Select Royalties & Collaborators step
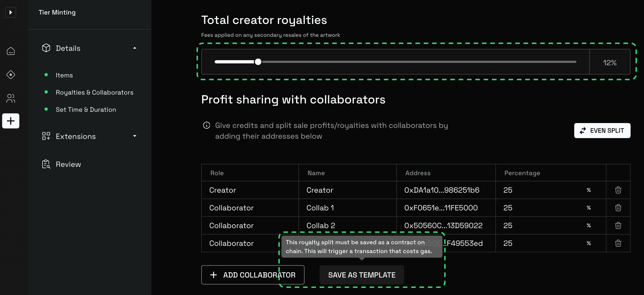 coord(94,92)
